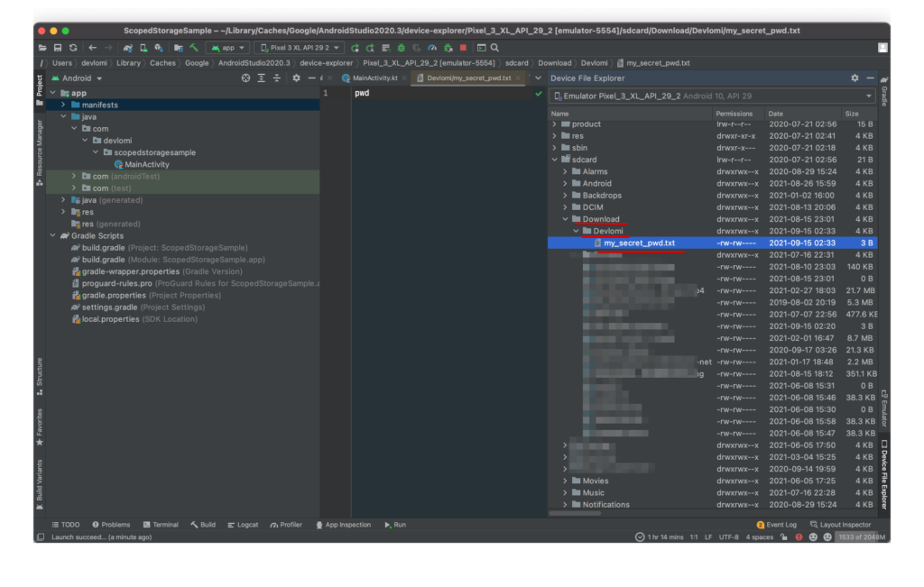
Task: Stop the running app with red square icon
Action: (x=463, y=47)
